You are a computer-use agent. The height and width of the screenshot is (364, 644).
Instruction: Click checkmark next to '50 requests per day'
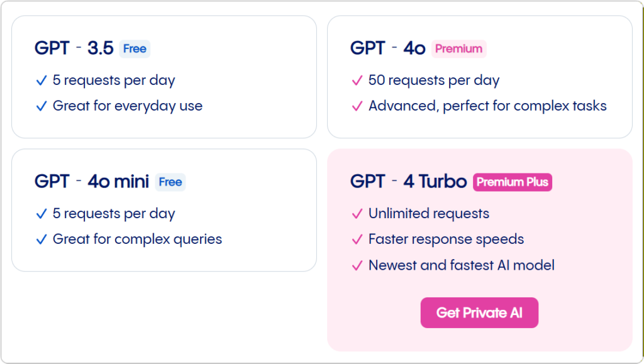357,80
